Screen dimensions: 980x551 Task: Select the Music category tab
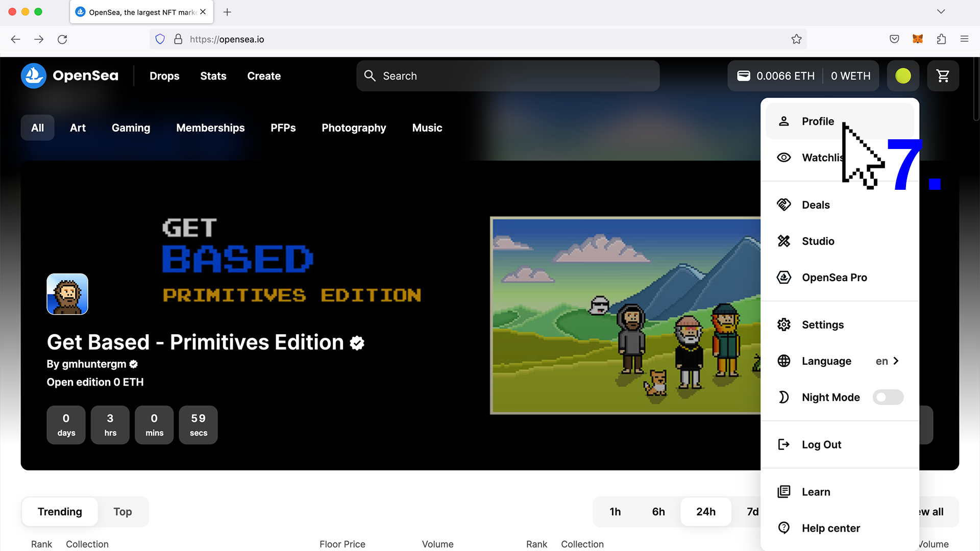pos(427,128)
